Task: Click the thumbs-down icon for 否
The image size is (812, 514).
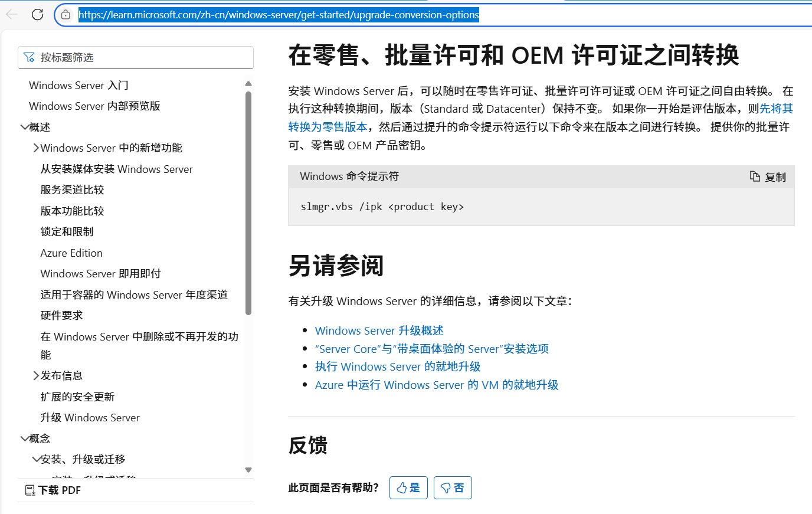Action: 446,487
